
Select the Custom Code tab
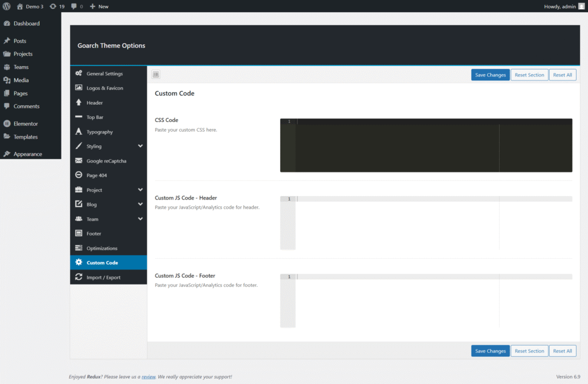click(x=109, y=262)
